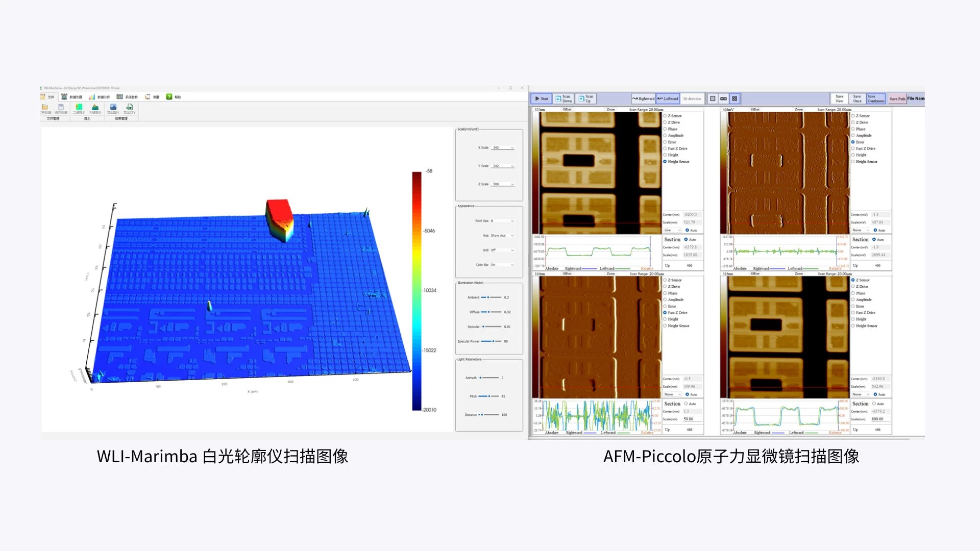Select Amplitude radio in top-right scan panel
Viewport: 980px width, 551px height.
pyautogui.click(x=853, y=136)
